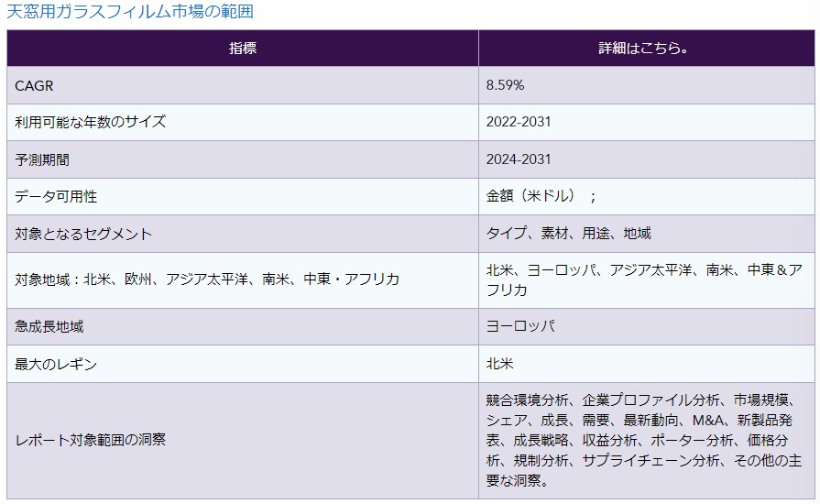Viewport: 820px width, 504px height.
Task: Click 北米 value in the 最大のレギン row
Action: click(499, 364)
